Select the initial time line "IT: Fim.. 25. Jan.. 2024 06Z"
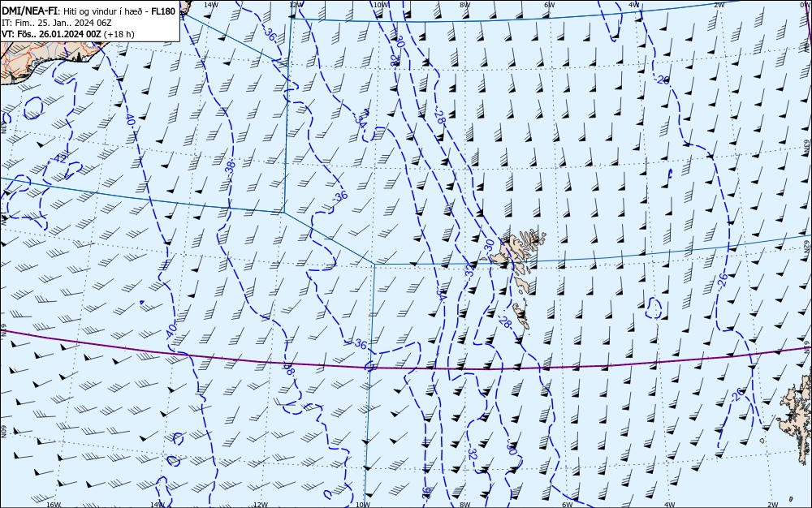812x508 pixels. pos(57,23)
